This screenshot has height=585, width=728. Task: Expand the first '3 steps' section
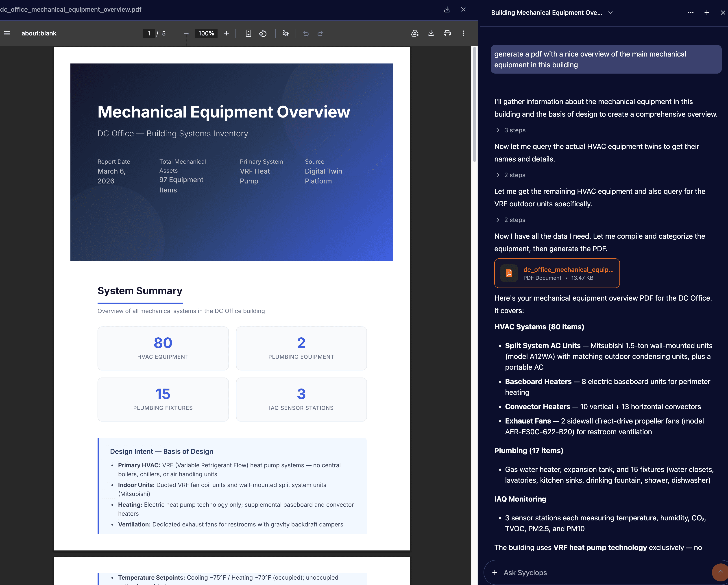pyautogui.click(x=510, y=130)
